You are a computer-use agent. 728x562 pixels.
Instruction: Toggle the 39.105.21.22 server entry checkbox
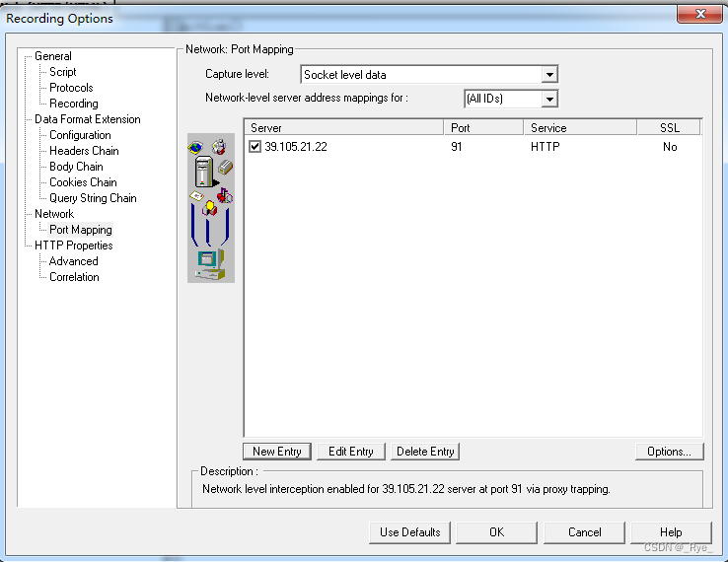[x=255, y=147]
